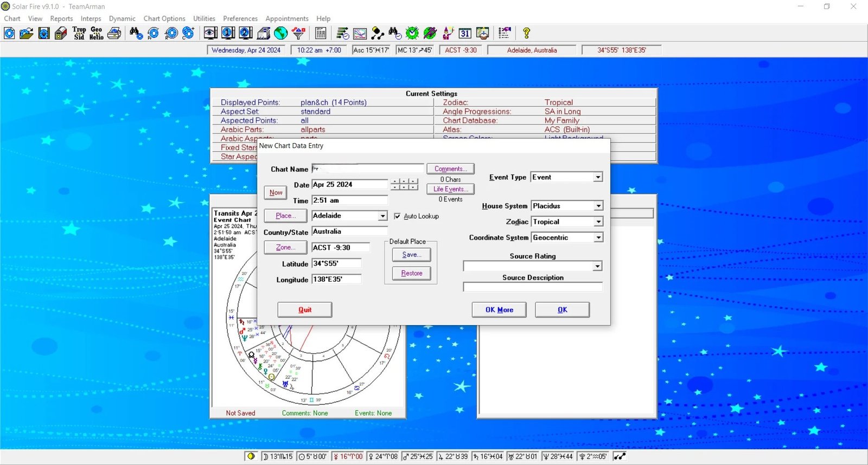Click the green disc icon with purple slash
Screen dimensions: 868x465
click(x=430, y=34)
